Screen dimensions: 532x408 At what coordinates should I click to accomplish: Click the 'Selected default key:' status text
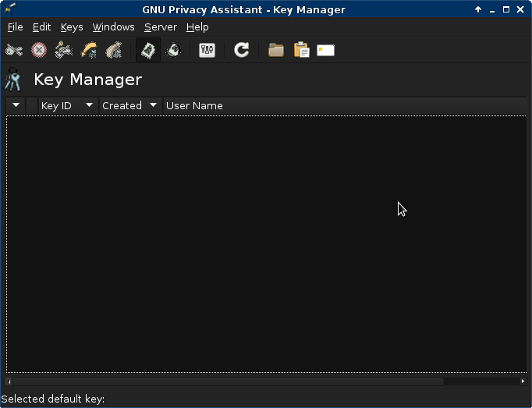(x=53, y=399)
